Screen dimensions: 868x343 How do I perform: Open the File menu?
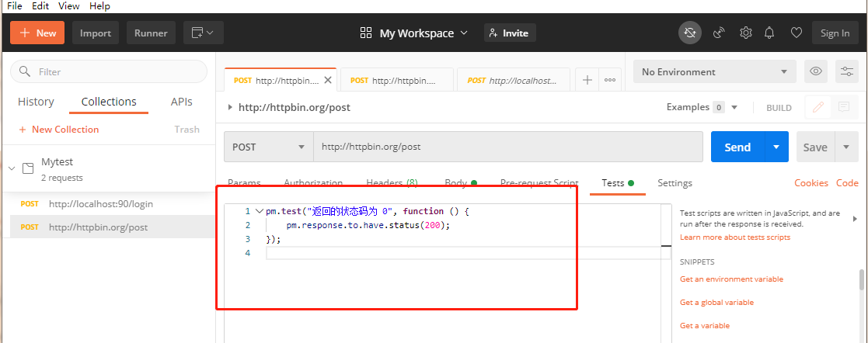pos(15,6)
